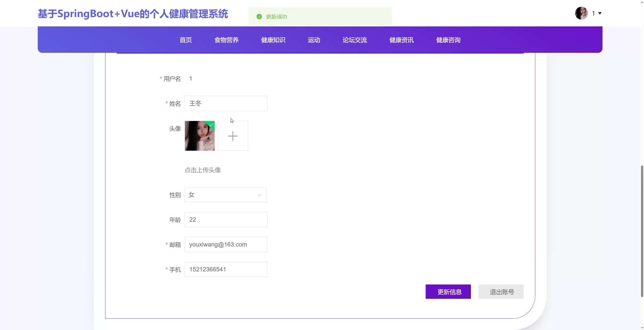Viewport: 644px width, 330px height.
Task: Focus the 邮箱 email input
Action: pyautogui.click(x=226, y=244)
